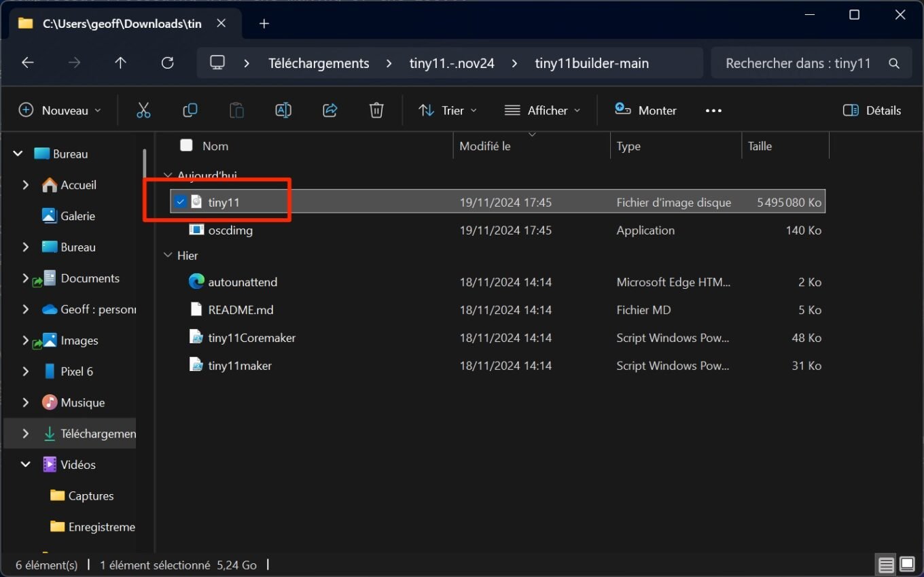This screenshot has height=577, width=924.
Task: Click 5 495 080 Ko size of tiny11
Action: 789,203
